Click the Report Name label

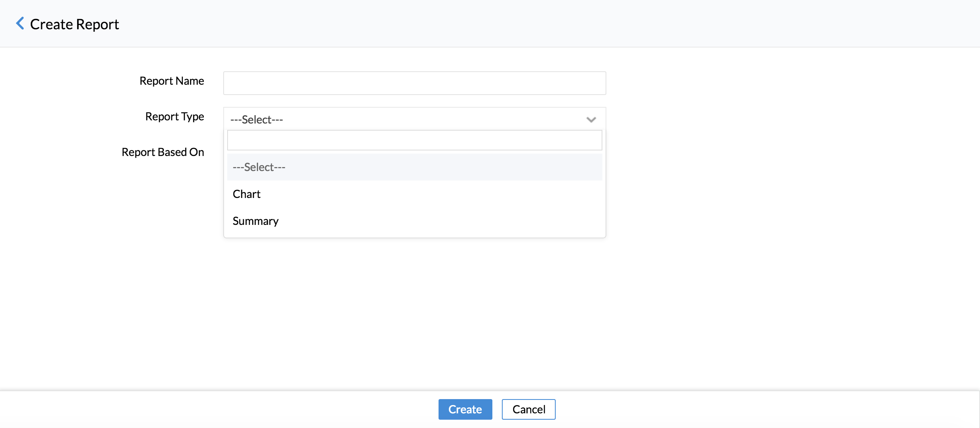[x=172, y=81]
